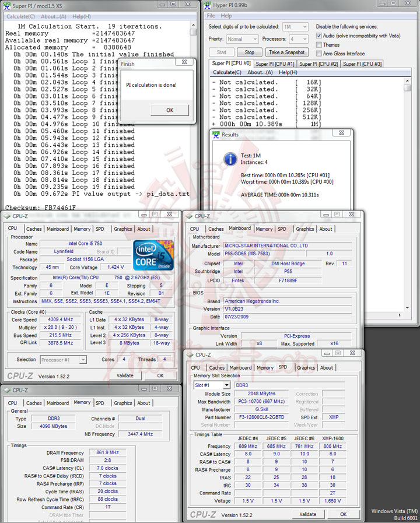Click the Core Voltage 1.424 V field

coord(116,267)
